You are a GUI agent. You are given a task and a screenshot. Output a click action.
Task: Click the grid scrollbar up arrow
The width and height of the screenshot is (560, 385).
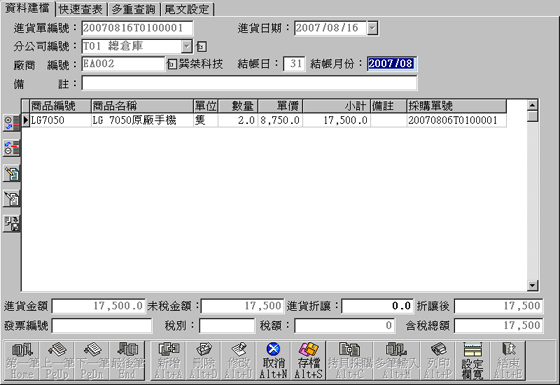tap(532, 105)
